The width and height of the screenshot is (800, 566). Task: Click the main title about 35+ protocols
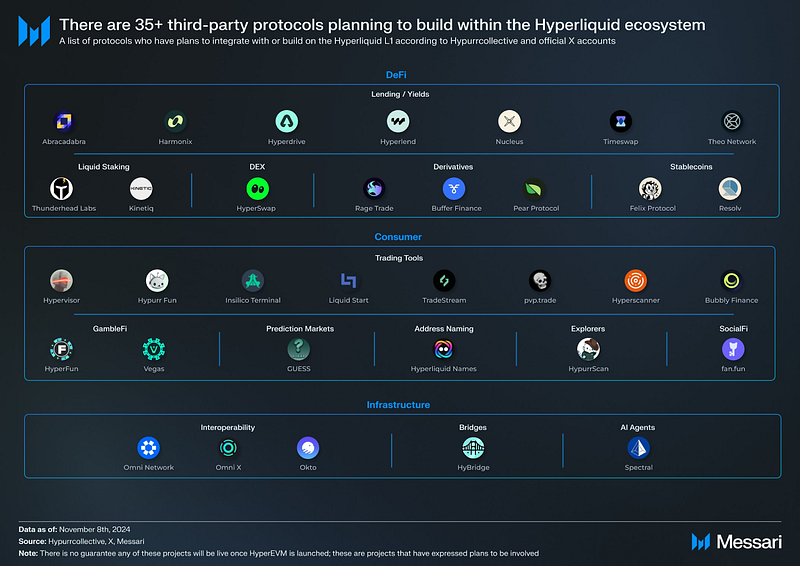click(382, 24)
